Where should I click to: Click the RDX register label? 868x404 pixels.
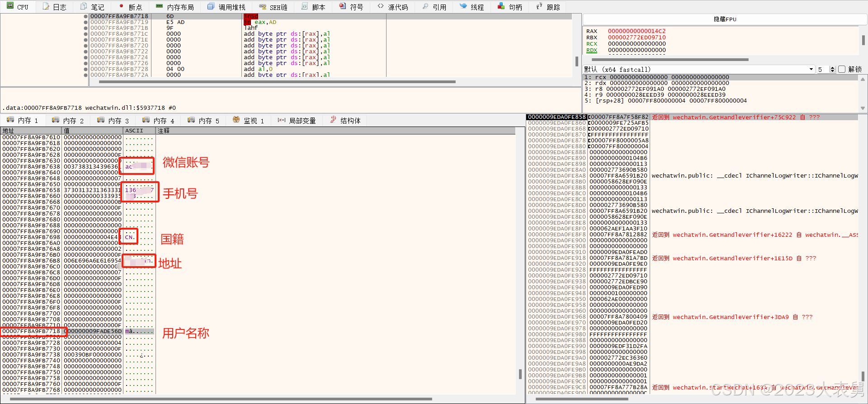coord(591,50)
